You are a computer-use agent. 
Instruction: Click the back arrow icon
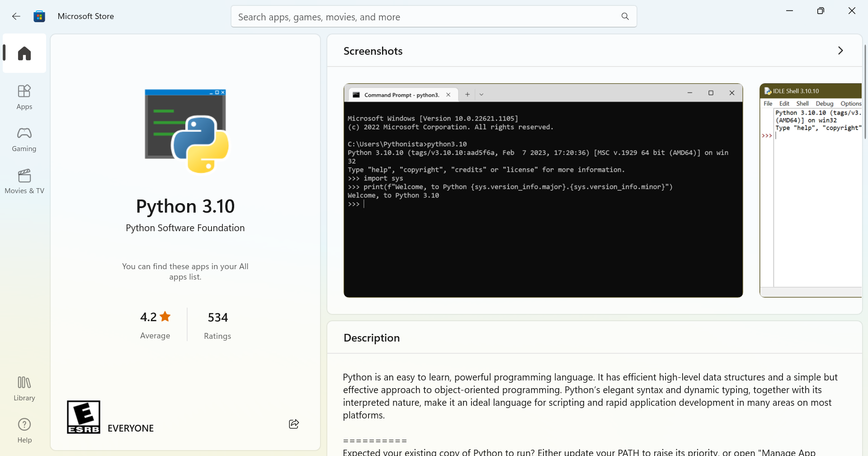pyautogui.click(x=16, y=16)
